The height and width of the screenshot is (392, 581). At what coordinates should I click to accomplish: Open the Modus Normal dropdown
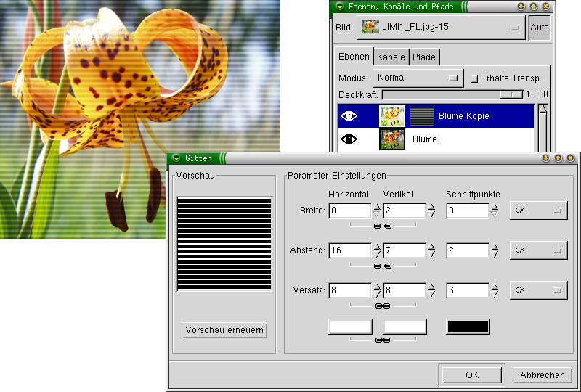point(418,78)
